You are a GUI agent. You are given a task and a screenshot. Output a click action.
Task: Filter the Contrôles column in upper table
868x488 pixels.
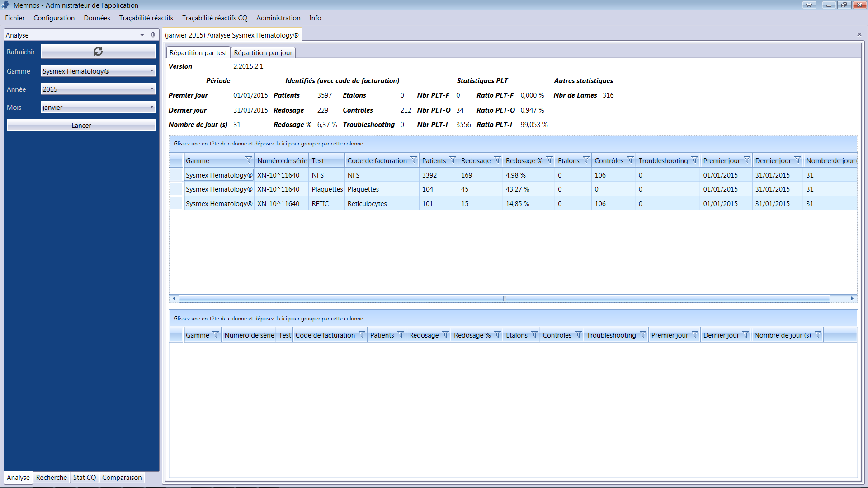[x=630, y=160]
